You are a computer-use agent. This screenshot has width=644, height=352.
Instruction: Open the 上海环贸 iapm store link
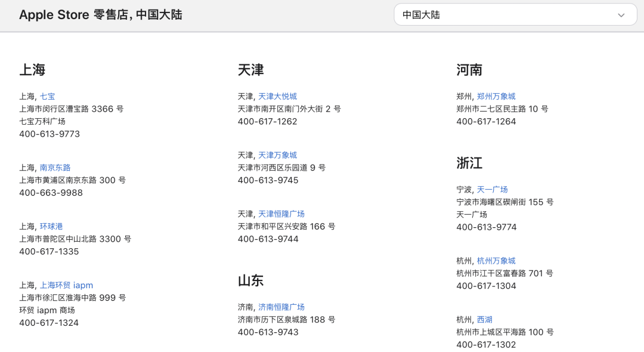66,285
